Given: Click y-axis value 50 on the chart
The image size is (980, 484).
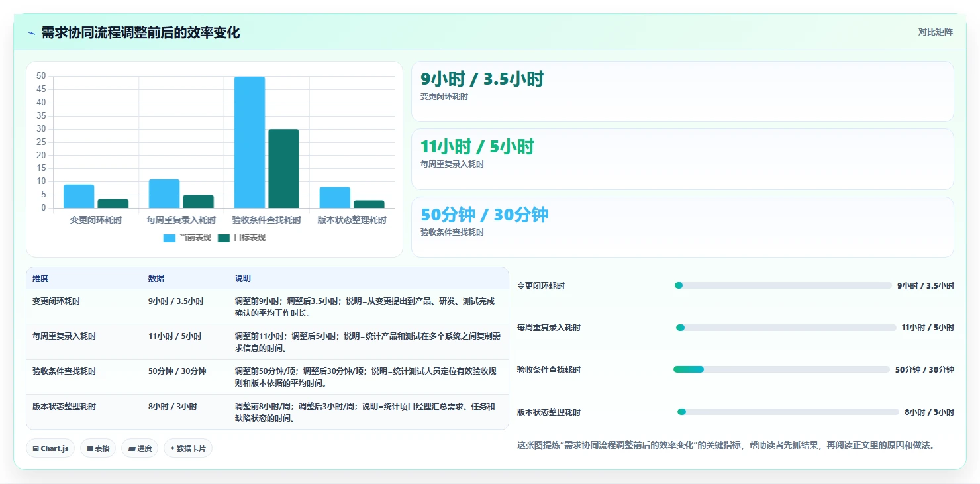Looking at the screenshot, I should pyautogui.click(x=41, y=76).
